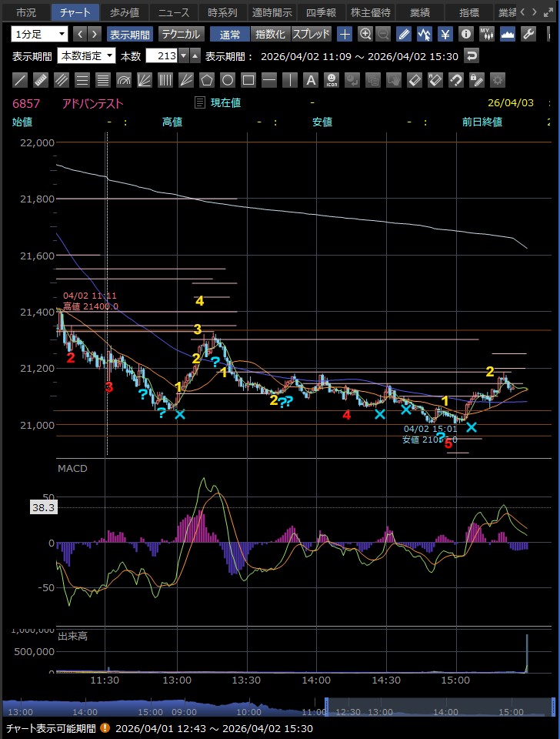The height and width of the screenshot is (739, 560).
Task: Choose the pentagon shape drawing tool
Action: pyautogui.click(x=207, y=80)
